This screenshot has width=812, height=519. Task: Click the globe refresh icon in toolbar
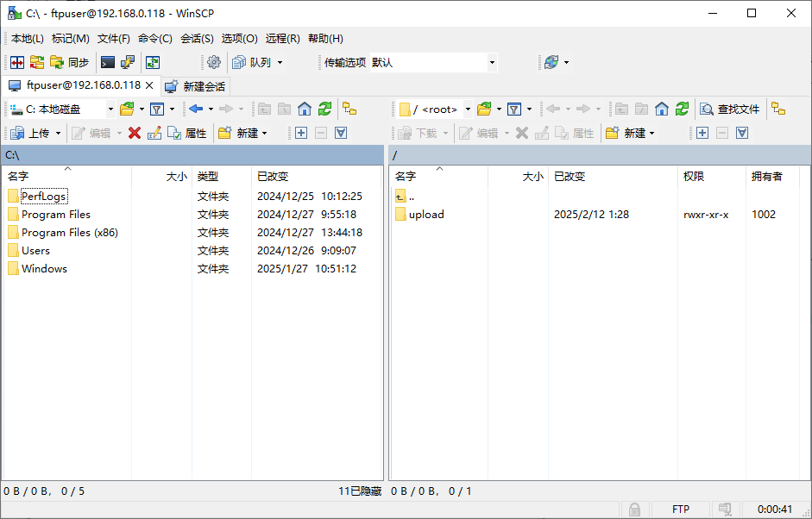tap(551, 63)
